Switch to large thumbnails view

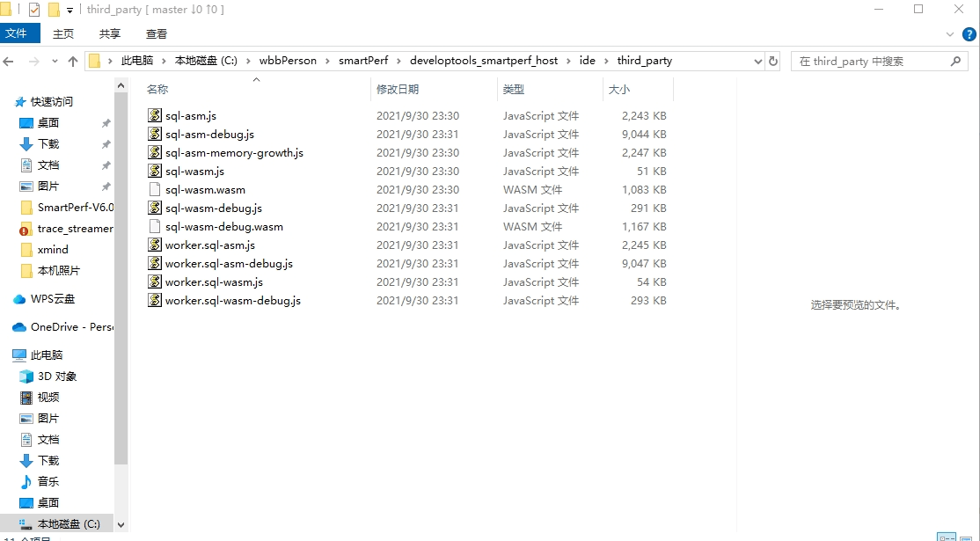[x=965, y=537]
